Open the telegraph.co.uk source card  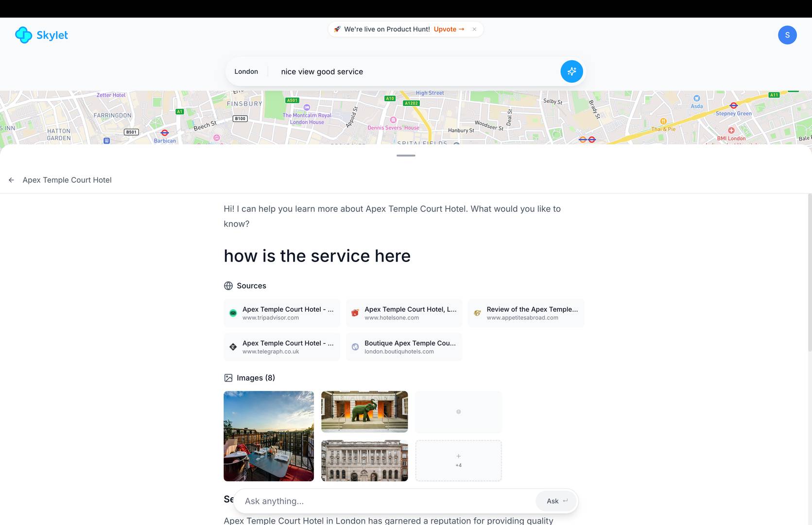click(x=282, y=347)
